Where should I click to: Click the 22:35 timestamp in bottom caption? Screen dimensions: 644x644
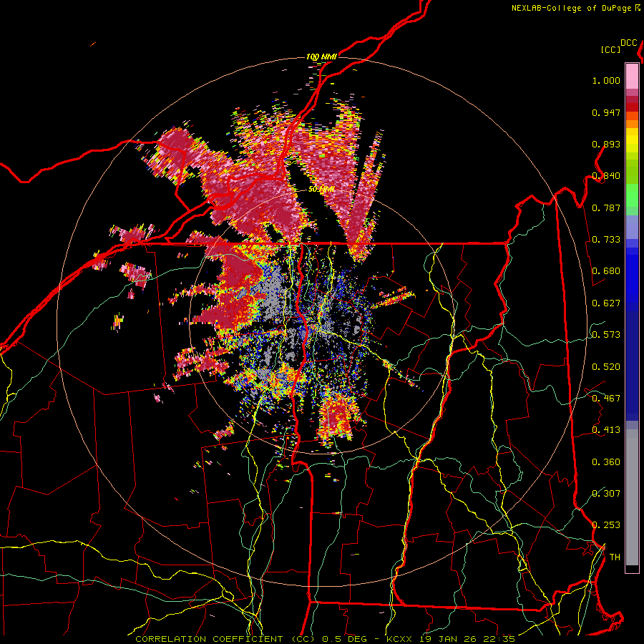tap(499, 639)
